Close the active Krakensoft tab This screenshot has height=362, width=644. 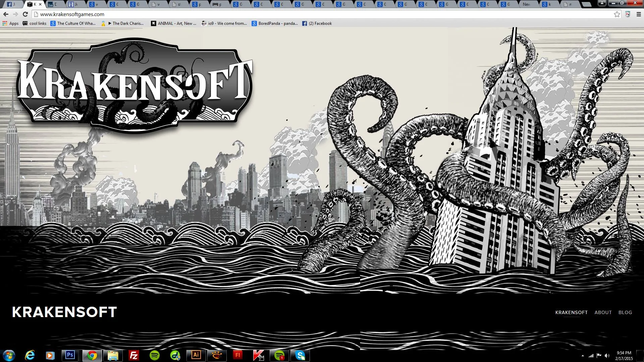[41, 4]
